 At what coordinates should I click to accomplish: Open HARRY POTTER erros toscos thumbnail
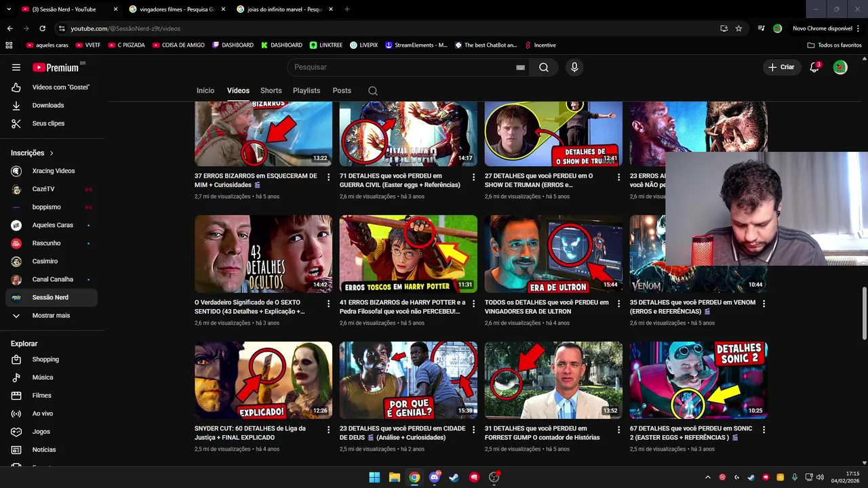coord(408,253)
